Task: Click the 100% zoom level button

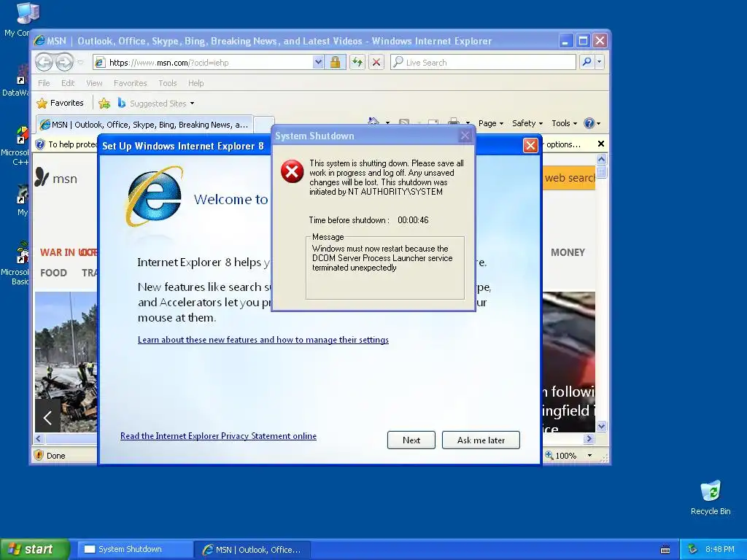Action: click(x=561, y=456)
